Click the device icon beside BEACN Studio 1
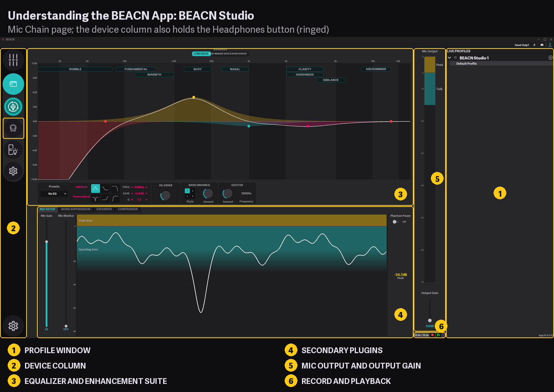 456,58
